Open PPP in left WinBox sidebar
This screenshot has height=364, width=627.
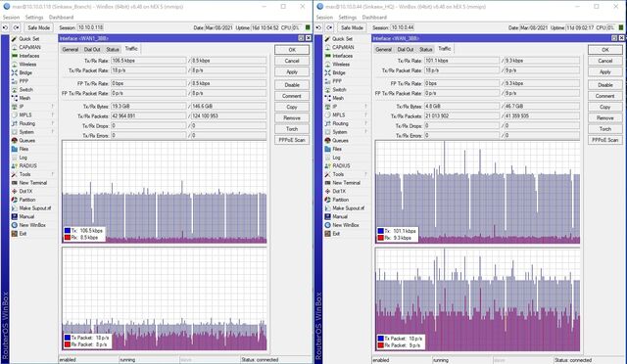(x=21, y=81)
